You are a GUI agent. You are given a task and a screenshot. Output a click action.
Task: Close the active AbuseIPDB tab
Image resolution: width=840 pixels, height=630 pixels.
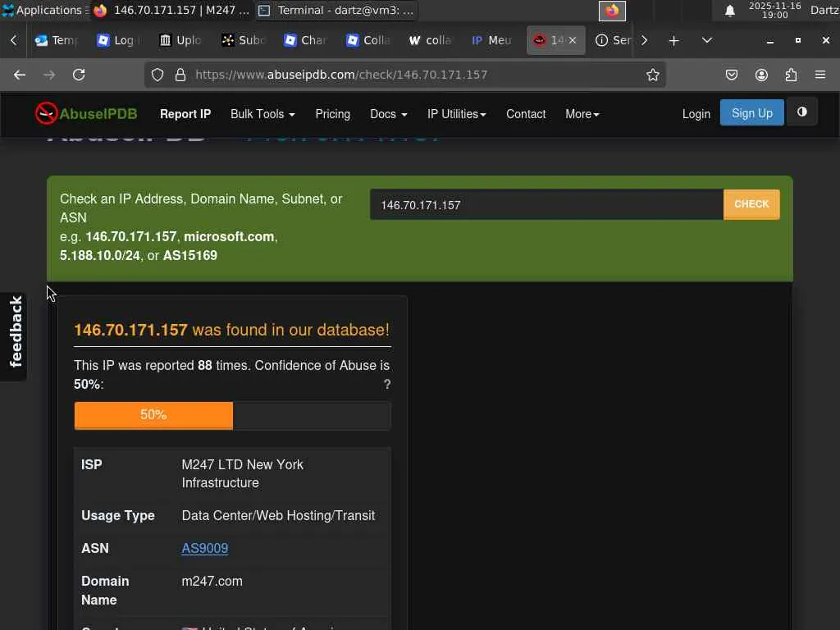(573, 40)
